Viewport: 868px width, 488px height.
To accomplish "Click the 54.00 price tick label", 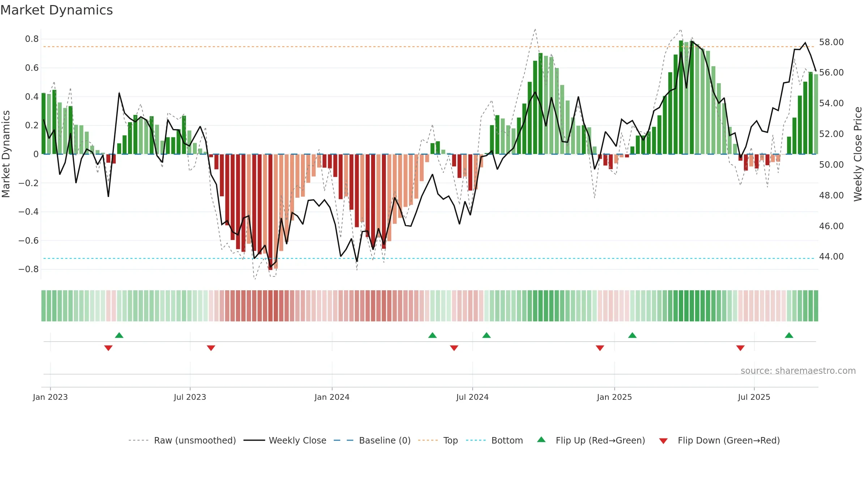I will pos(831,103).
